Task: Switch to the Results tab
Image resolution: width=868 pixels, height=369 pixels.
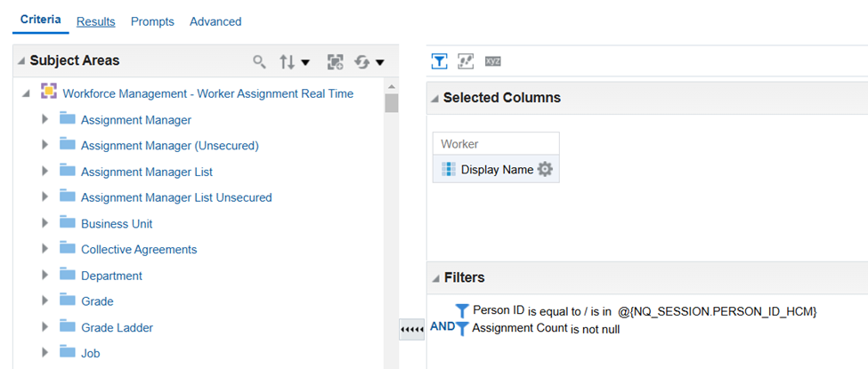Action: pyautogui.click(x=96, y=21)
